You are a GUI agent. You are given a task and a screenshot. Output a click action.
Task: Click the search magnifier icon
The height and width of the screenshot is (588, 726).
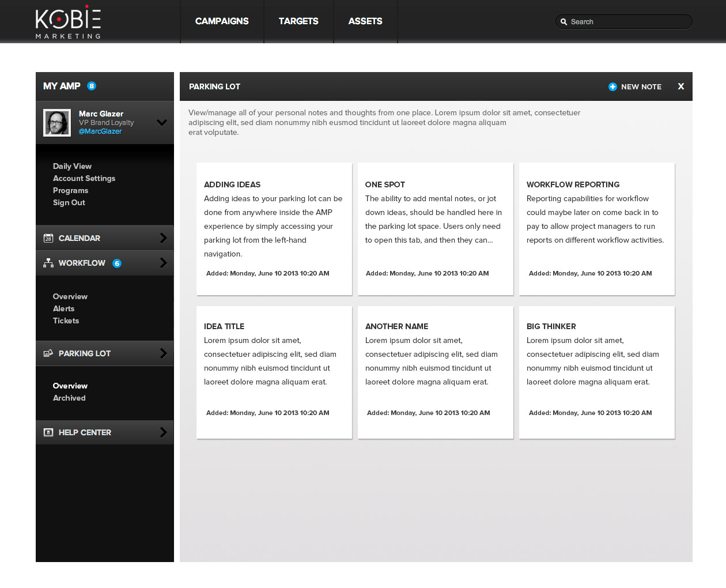pyautogui.click(x=564, y=22)
